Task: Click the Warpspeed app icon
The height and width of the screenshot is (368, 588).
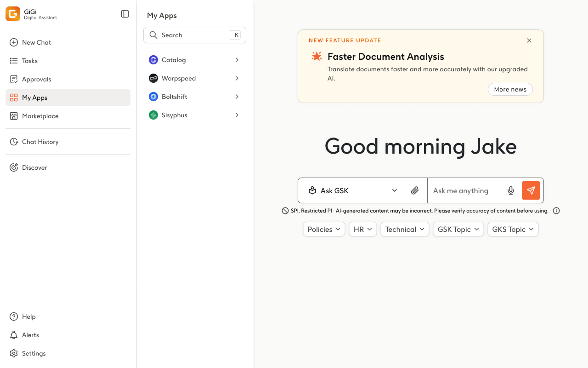Action: pos(153,78)
